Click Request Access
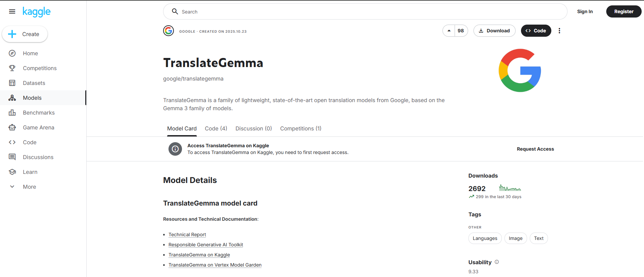The height and width of the screenshot is (277, 644). 535,149
